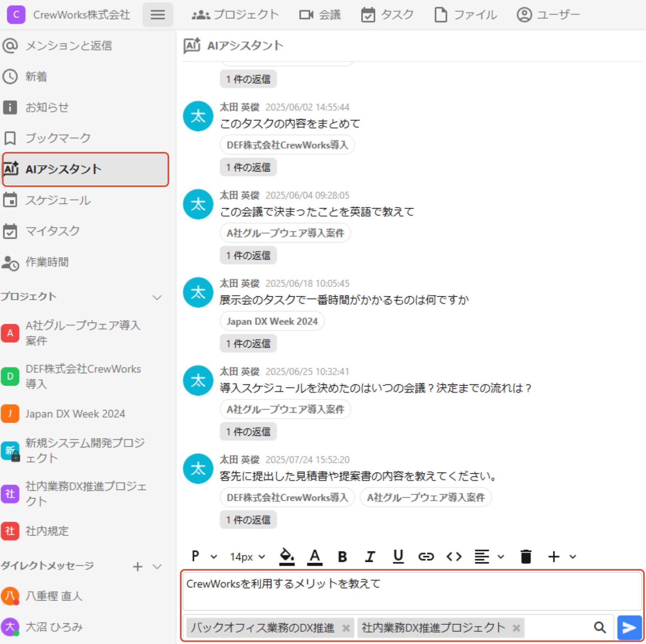Open the ファイル top menu
This screenshot has width=646, height=644.
pos(465,15)
